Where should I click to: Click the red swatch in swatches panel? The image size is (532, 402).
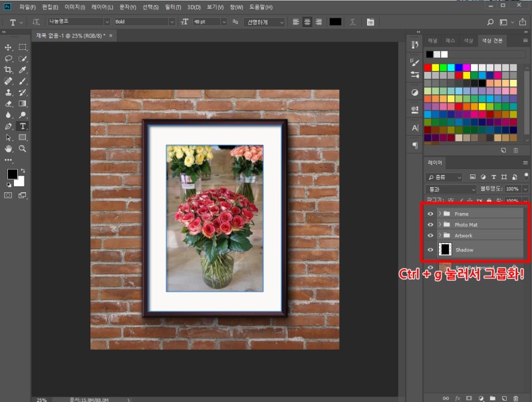tap(428, 68)
